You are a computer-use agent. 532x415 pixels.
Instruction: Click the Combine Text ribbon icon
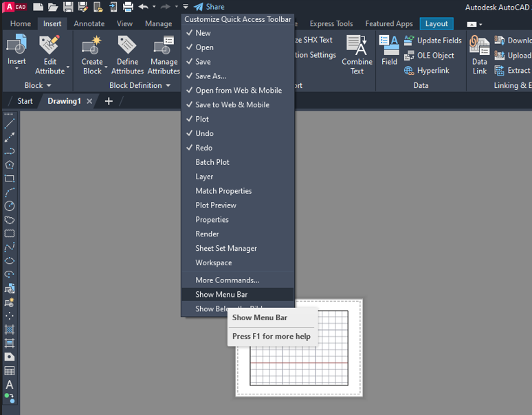click(x=357, y=45)
